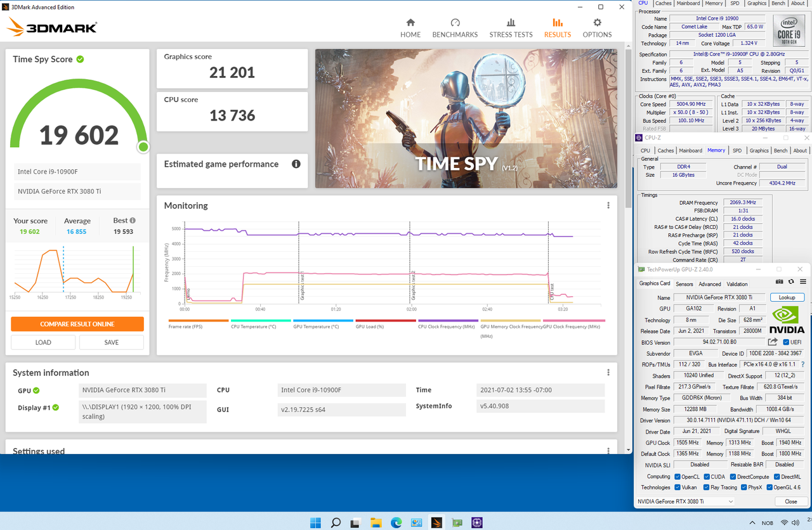This screenshot has width=812, height=530.
Task: Open the System information three-dot menu
Action: coord(608,373)
